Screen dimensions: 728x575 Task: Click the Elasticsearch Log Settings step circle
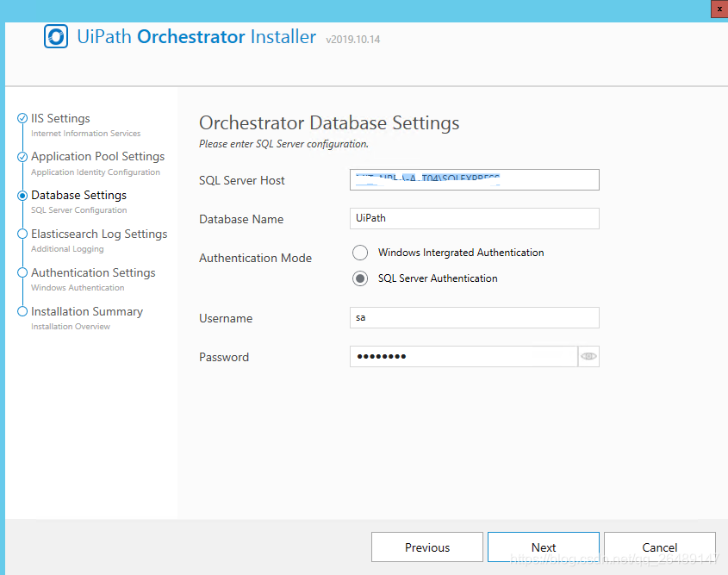(22, 234)
